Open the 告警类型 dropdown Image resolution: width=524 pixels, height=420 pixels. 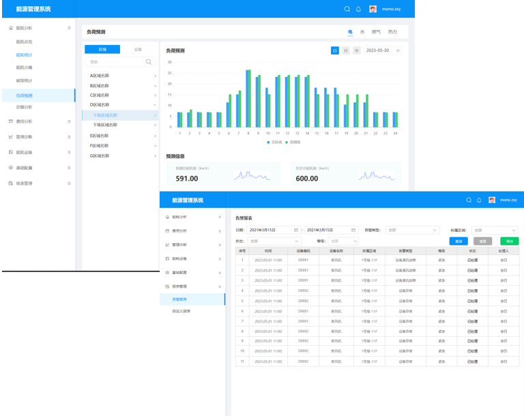point(412,230)
